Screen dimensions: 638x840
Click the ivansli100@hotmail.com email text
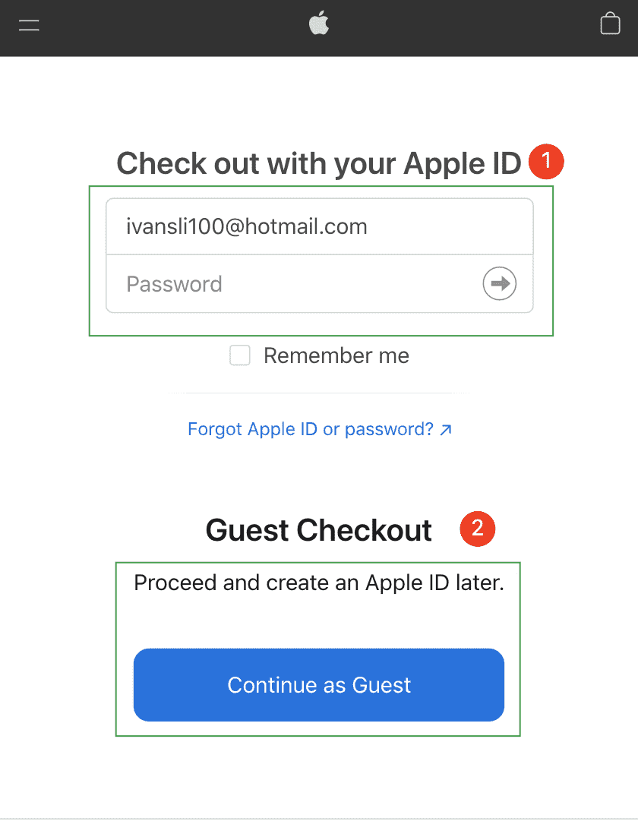click(246, 226)
